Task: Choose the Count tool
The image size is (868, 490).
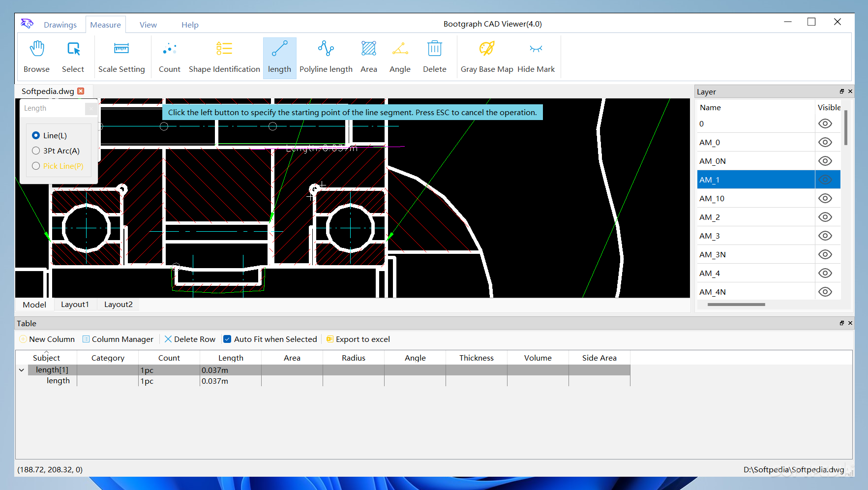Action: (170, 57)
